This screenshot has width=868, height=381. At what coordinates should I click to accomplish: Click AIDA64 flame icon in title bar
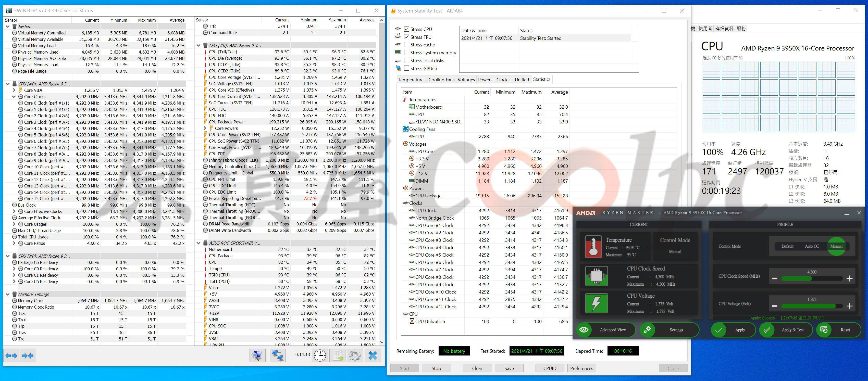tap(393, 11)
